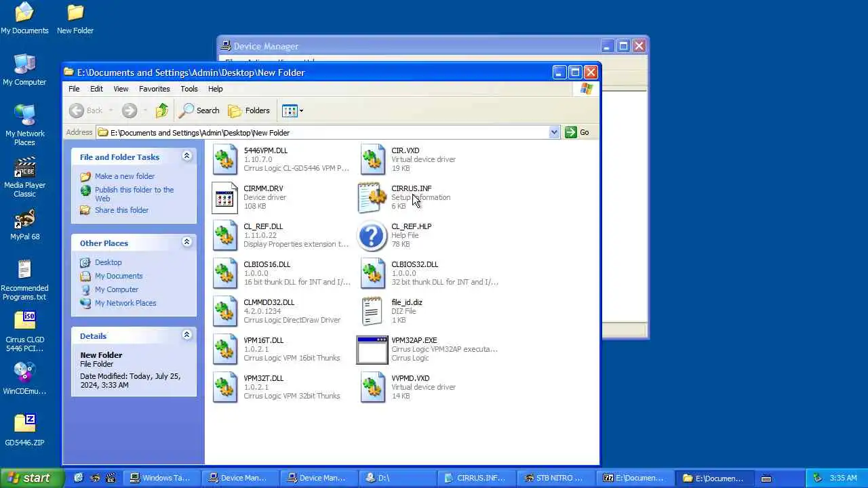
Task: Select the My Documents desktop icon
Action: [24, 18]
